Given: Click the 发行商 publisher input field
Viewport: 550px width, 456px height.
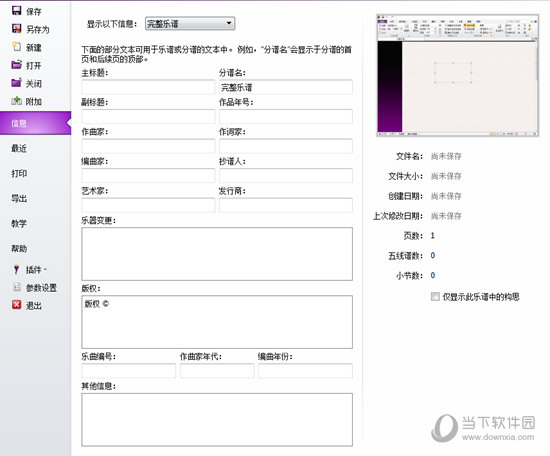Looking at the screenshot, I should point(286,205).
